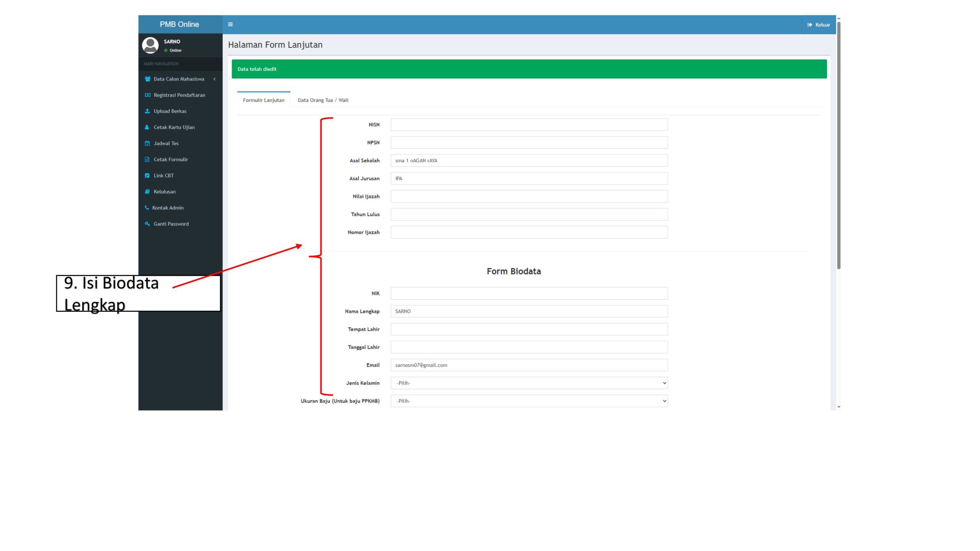The image size is (980, 551).
Task: Click the Cetak Formulir document icon
Action: [147, 159]
